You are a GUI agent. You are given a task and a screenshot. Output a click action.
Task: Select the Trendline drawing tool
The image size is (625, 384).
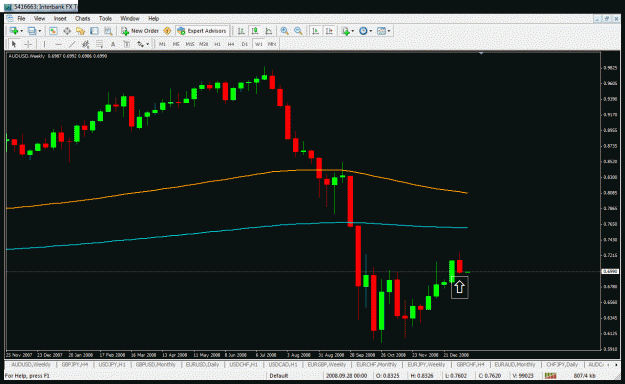[x=72, y=44]
